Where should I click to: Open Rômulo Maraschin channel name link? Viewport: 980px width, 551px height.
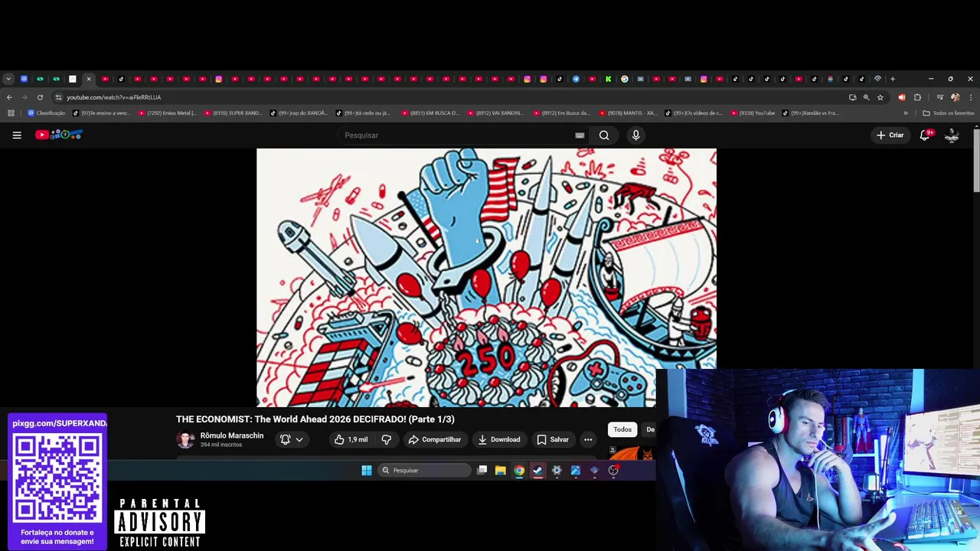[x=232, y=435]
